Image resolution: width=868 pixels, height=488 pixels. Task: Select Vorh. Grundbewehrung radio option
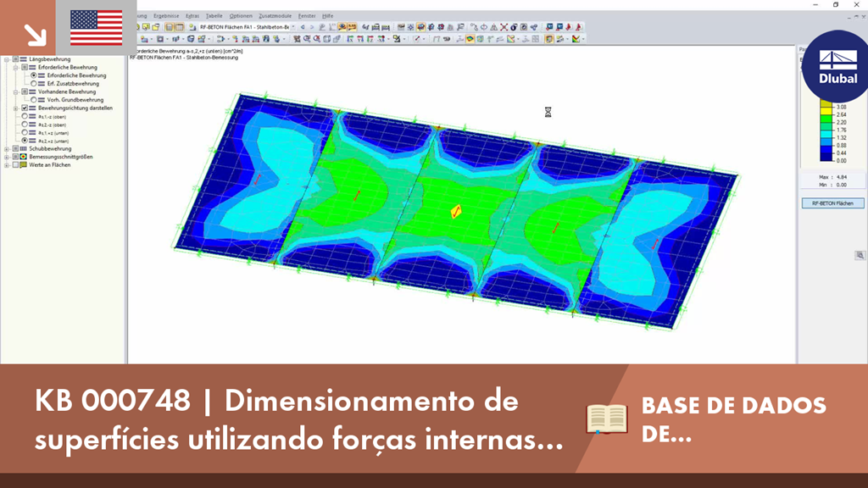pyautogui.click(x=34, y=100)
